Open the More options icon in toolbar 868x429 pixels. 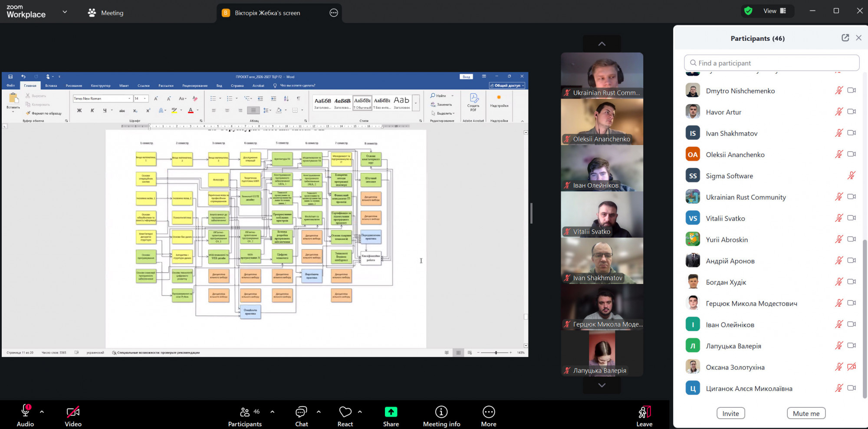[x=488, y=412]
